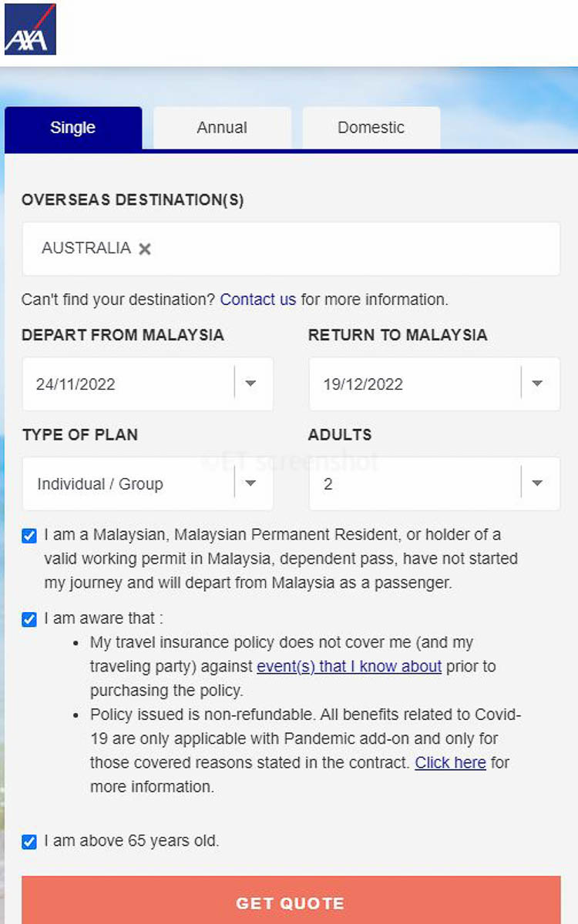Expand the Adults count dropdown arrow
578x924 pixels.
tap(537, 484)
